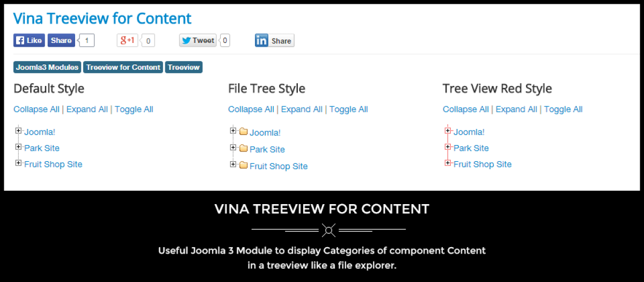Expand Joomla! node in Red Style tree
Viewport: 644px width, 282px height.
(x=448, y=131)
